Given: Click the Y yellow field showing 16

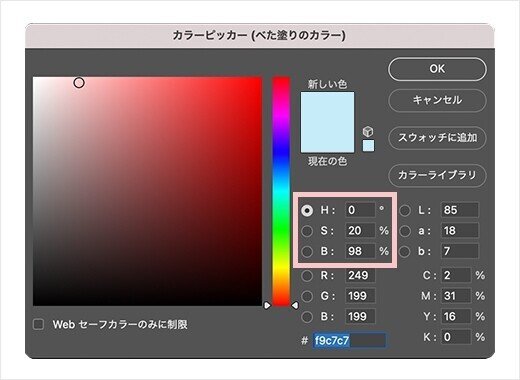Looking at the screenshot, I should tap(456, 316).
